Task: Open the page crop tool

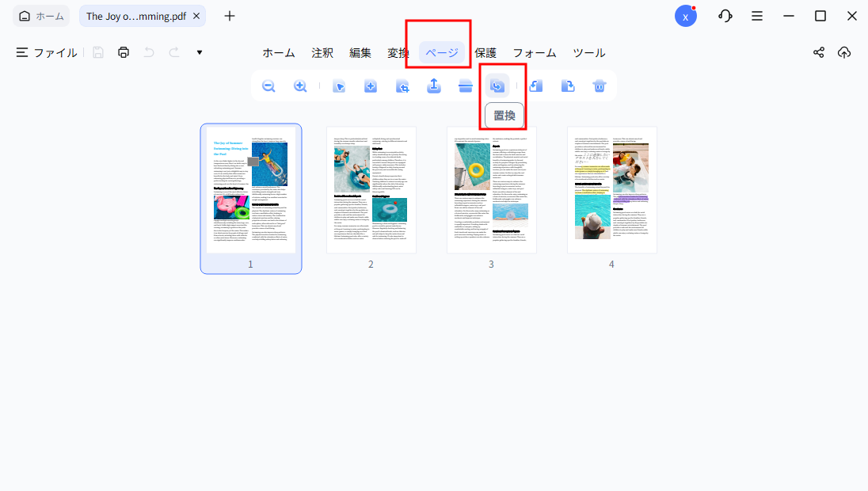Action: [x=402, y=86]
